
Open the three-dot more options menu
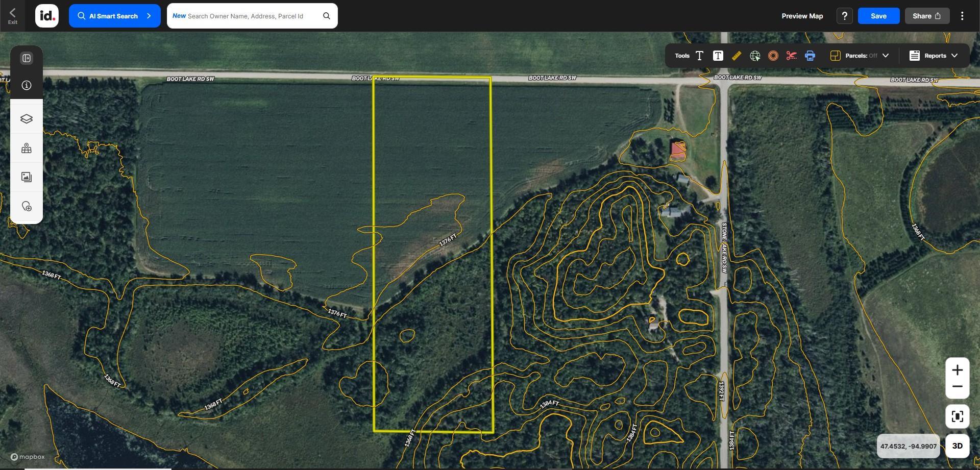(962, 16)
